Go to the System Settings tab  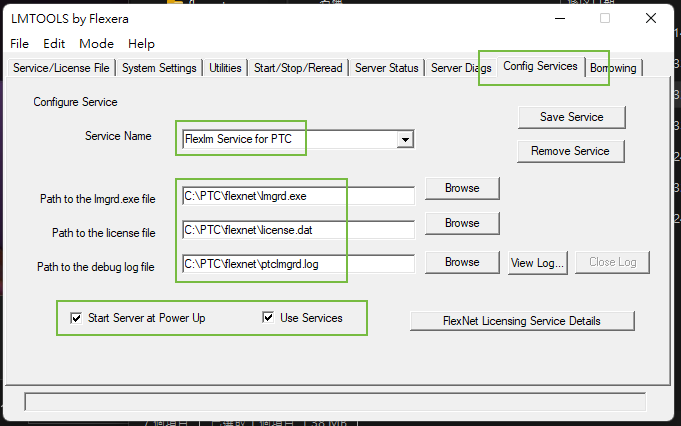160,68
